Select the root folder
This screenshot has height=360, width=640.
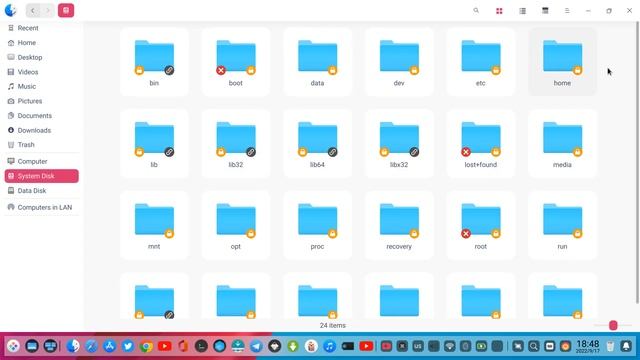click(x=481, y=225)
